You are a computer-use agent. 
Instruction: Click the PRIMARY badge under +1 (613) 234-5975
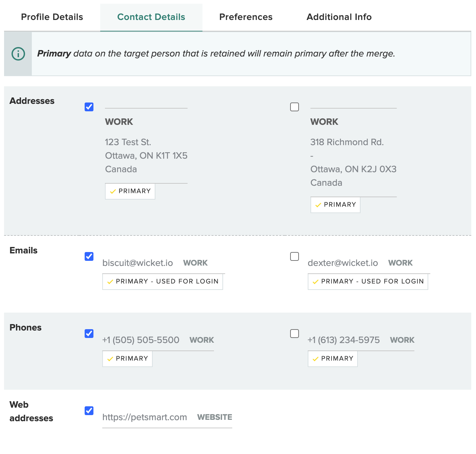pos(333,359)
